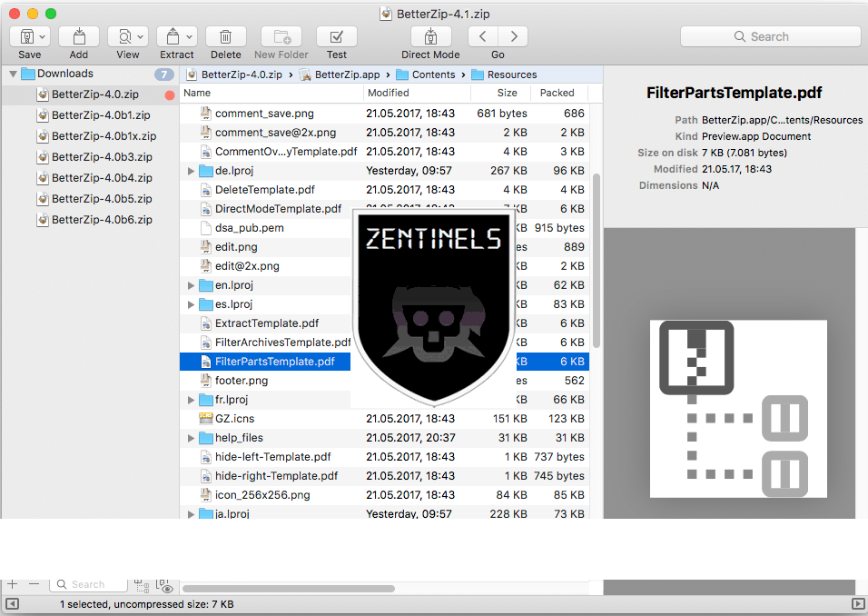Expand the es.lproj folder

coord(191,304)
